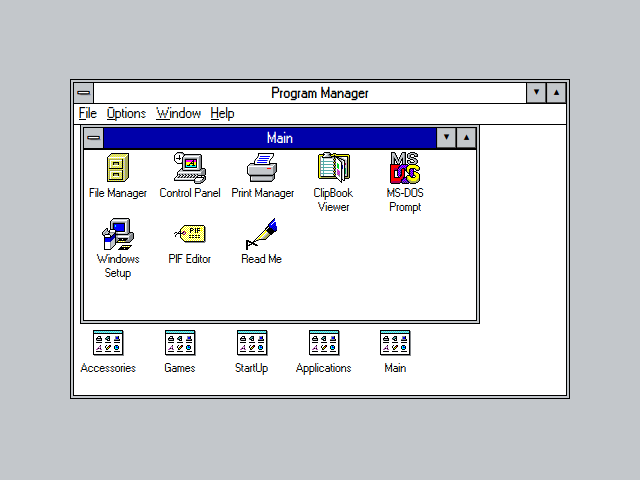Select the Windows Setup icon
The width and height of the screenshot is (640, 480).
click(x=118, y=234)
